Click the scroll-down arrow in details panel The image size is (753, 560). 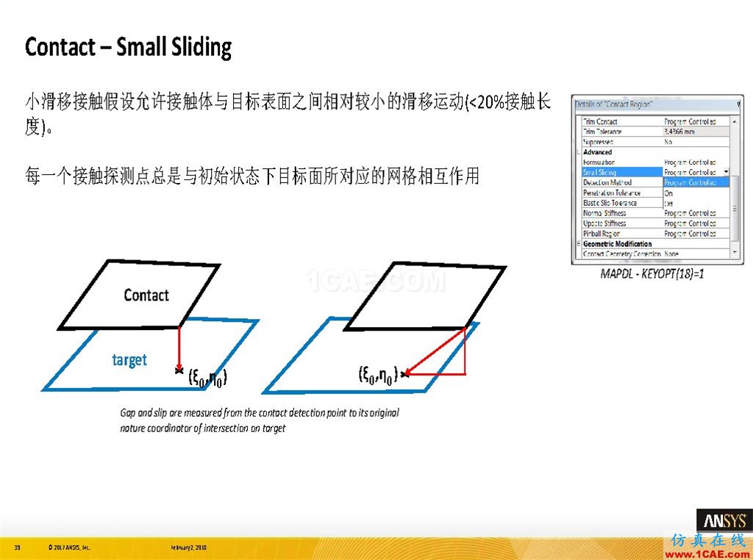735,252
